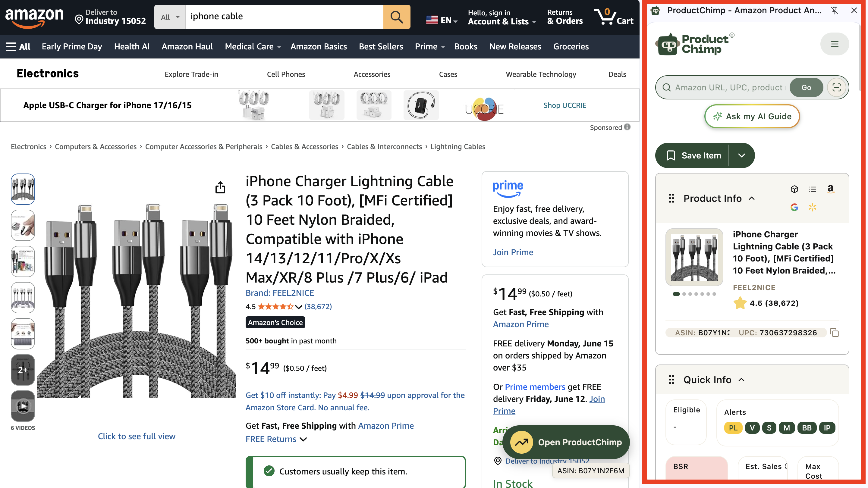Screen dimensions: 868x488
Task: Click the Join Prime link
Action: (x=512, y=252)
